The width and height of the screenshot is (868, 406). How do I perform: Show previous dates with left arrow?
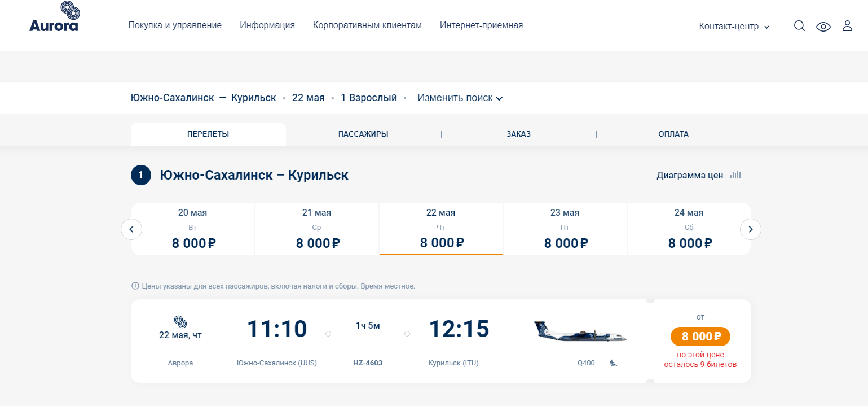pos(131,229)
